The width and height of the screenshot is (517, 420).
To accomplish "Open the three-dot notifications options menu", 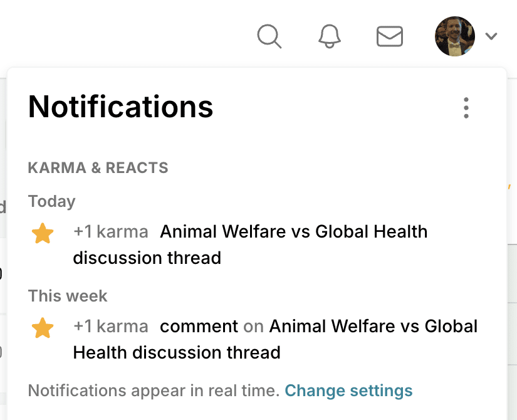I will tap(466, 108).
